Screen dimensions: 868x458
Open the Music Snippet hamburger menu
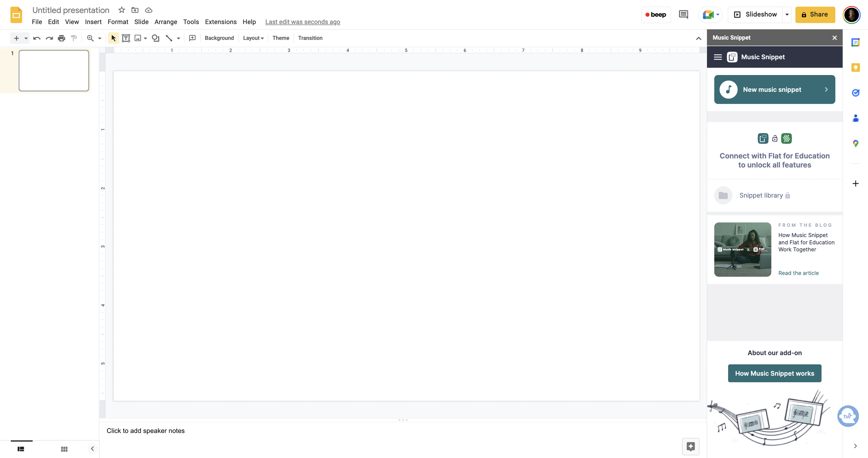[x=718, y=57]
